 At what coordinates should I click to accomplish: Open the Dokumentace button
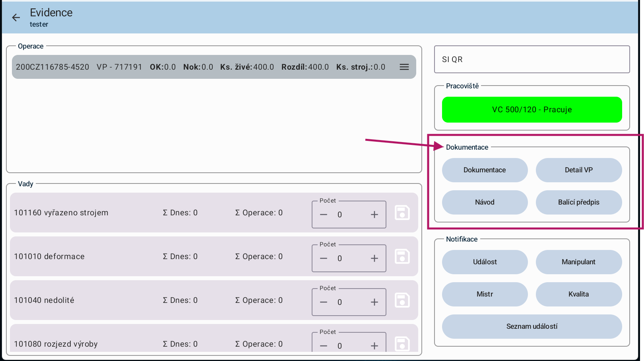tap(485, 170)
